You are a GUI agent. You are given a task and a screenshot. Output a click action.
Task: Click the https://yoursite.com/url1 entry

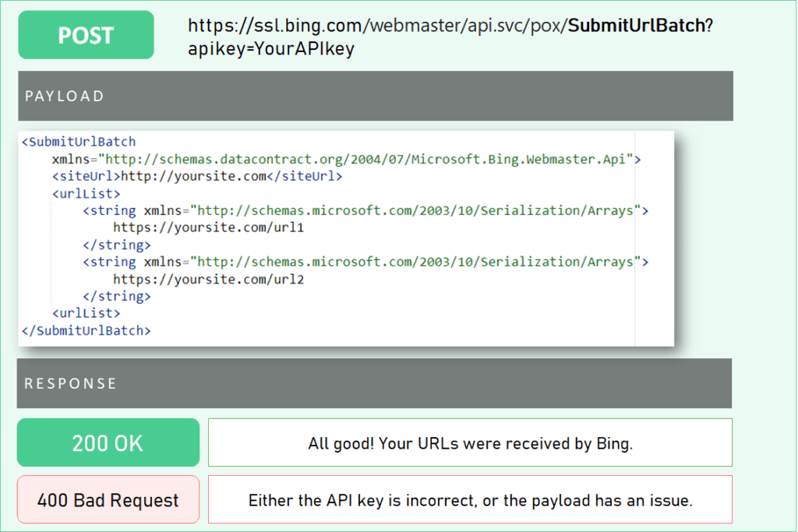208,228
